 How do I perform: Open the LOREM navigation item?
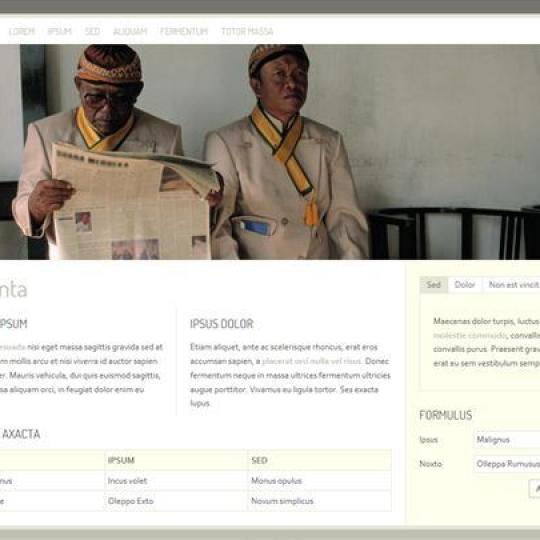22,31
